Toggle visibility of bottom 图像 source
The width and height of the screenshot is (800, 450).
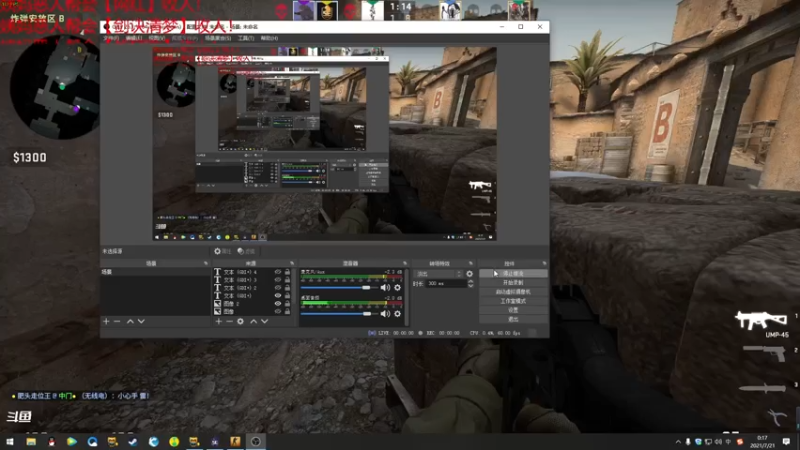click(278, 311)
